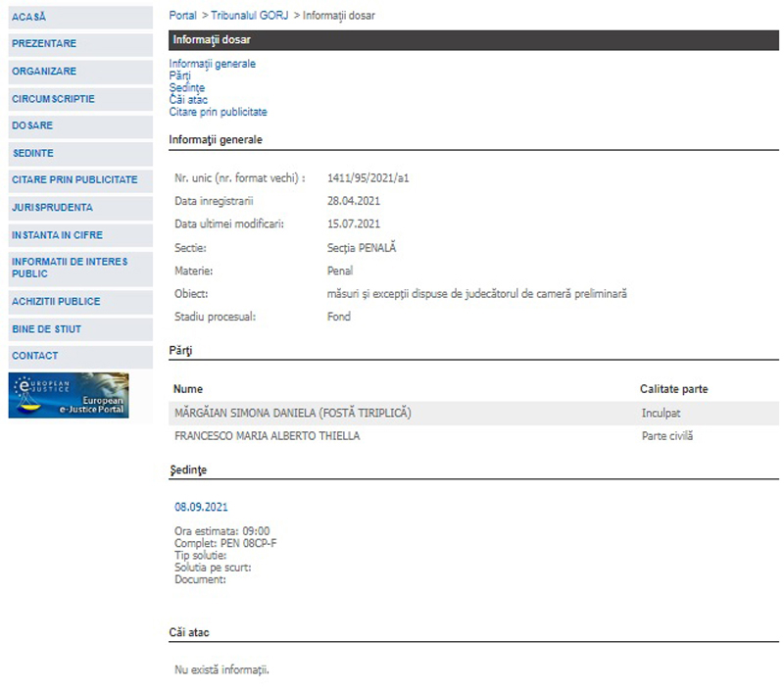Jump to the Informații generale anchor link
Image resolution: width=784 pixels, height=693 pixels.
(x=212, y=64)
